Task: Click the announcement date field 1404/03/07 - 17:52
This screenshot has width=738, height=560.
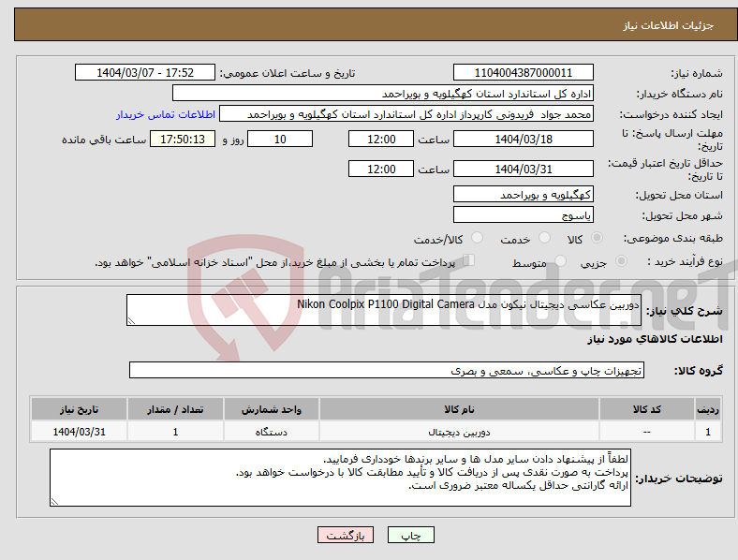Action: point(145,72)
